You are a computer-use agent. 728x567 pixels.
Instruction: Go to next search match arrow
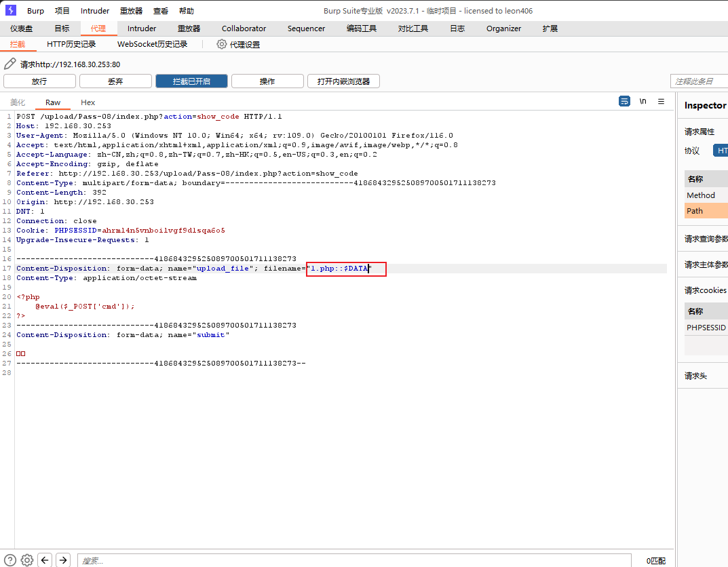click(x=62, y=560)
